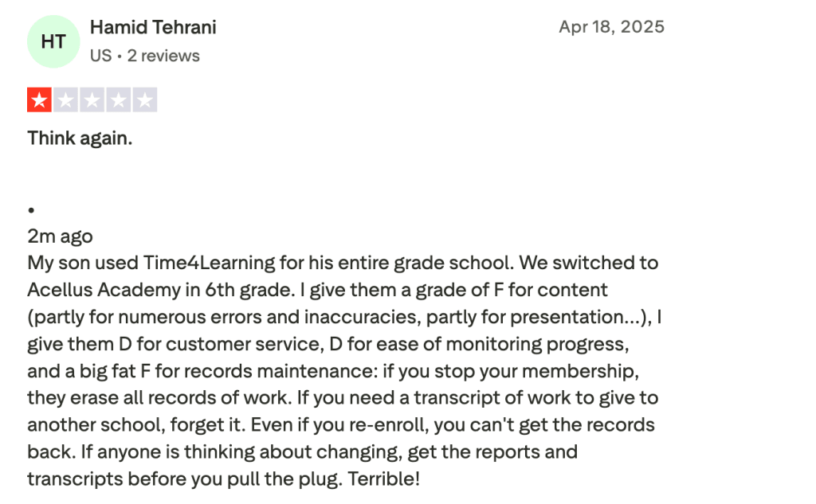Click the fourth gray rating star
816x504 pixels.
point(118,100)
